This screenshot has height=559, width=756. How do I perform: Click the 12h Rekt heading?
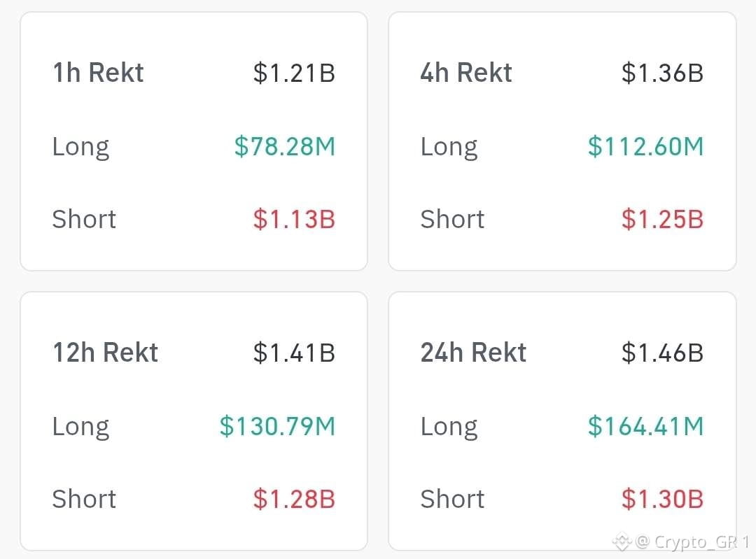pos(106,353)
